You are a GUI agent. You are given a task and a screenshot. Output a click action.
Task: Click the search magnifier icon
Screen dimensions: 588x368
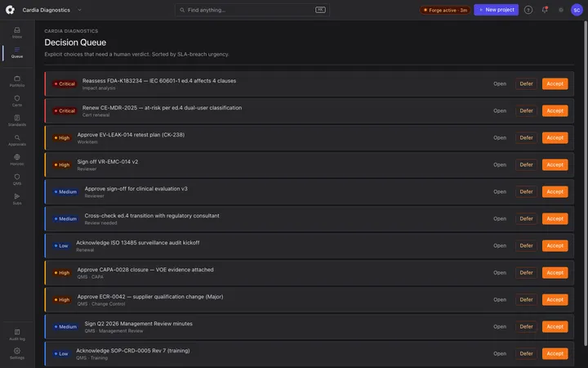click(x=182, y=10)
